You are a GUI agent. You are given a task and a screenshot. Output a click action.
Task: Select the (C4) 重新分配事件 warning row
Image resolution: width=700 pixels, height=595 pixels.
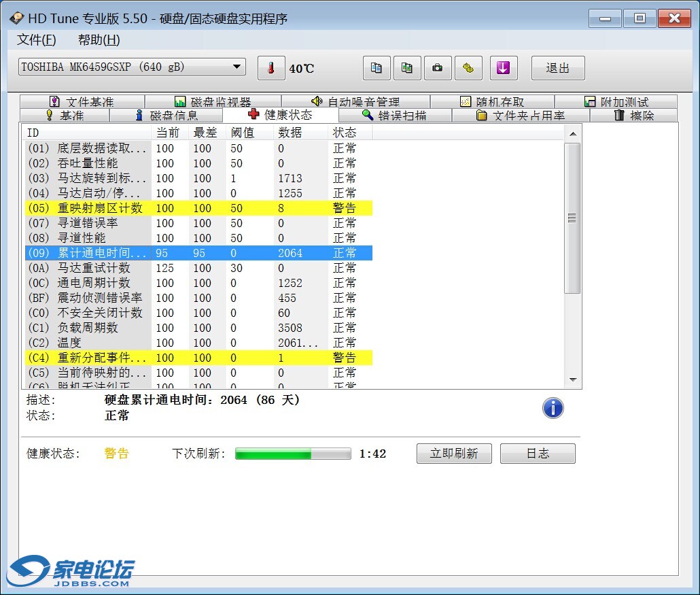point(198,358)
